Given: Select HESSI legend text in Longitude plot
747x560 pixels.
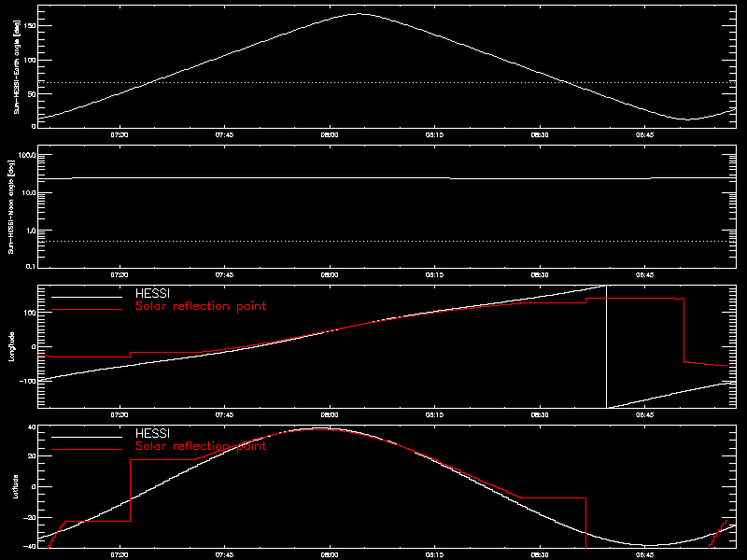Looking at the screenshot, I should pyautogui.click(x=152, y=294).
